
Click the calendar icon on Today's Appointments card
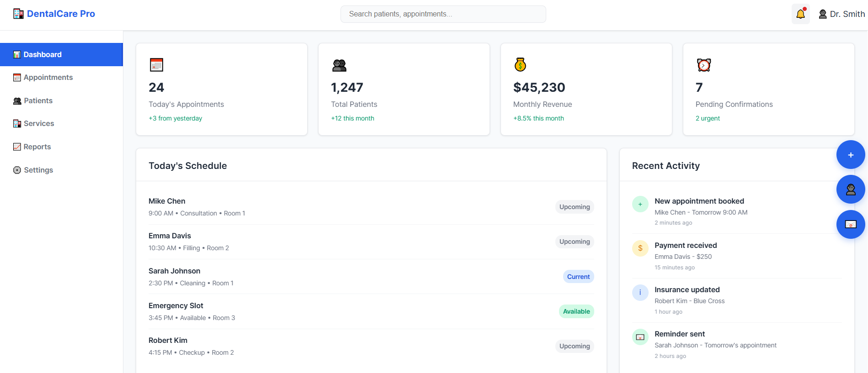[x=156, y=65]
